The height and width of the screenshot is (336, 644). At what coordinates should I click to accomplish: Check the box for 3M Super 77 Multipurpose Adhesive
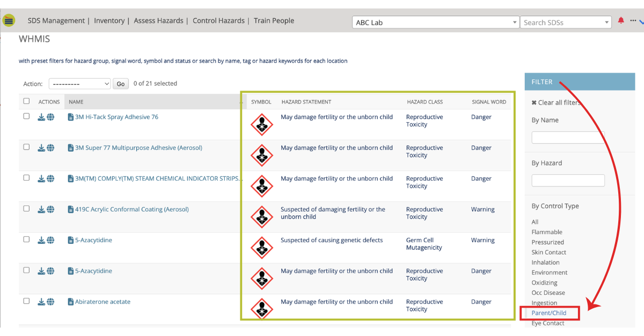tap(26, 147)
